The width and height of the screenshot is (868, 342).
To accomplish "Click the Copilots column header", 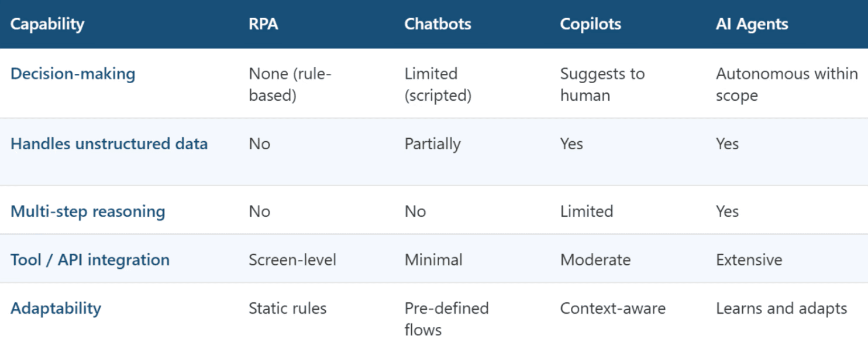I will (x=590, y=25).
